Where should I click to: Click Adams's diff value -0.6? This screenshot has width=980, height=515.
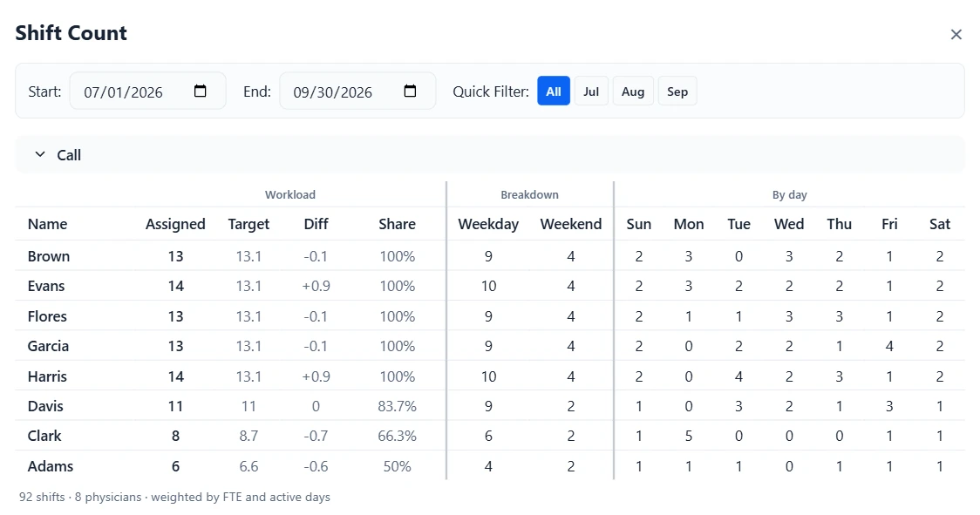coord(316,466)
